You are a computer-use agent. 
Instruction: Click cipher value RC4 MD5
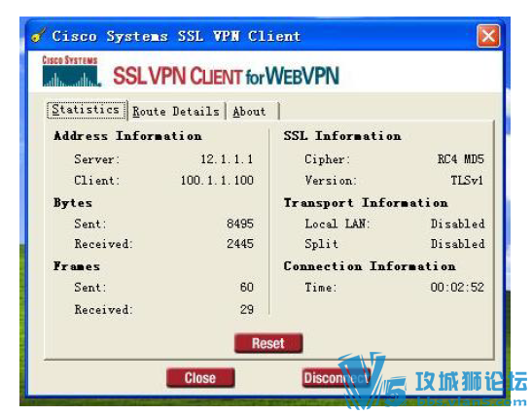point(460,159)
